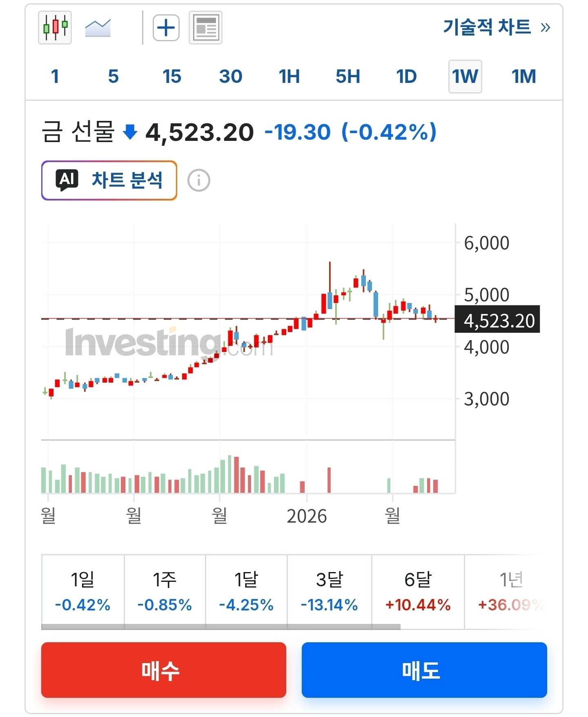This screenshot has height=717, width=588.
Task: Click the plus add indicator icon
Action: (x=166, y=28)
